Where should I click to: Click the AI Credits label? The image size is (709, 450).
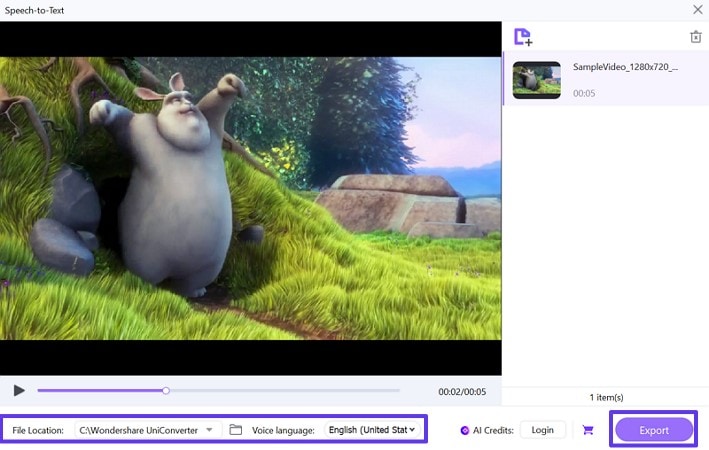point(493,430)
